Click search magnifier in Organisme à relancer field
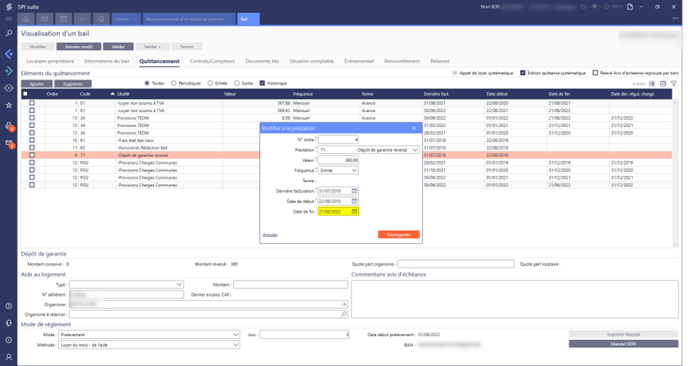 click(344, 314)
